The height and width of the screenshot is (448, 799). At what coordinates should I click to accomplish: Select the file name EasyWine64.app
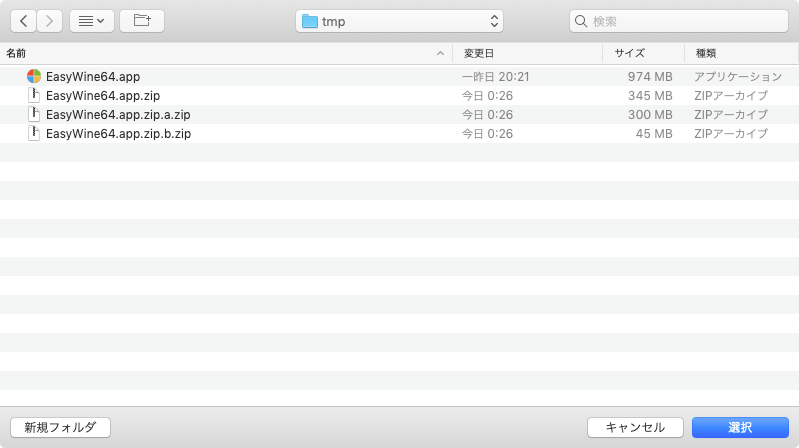click(x=93, y=76)
